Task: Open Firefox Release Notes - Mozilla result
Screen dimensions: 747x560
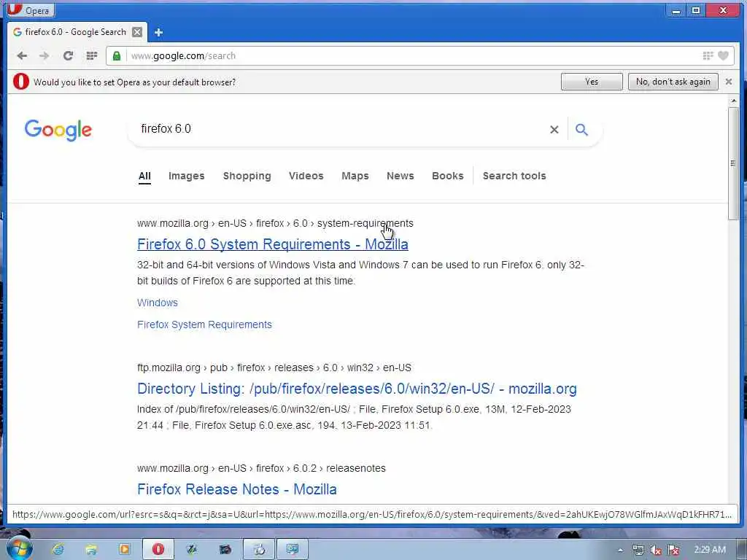Action: pos(237,489)
